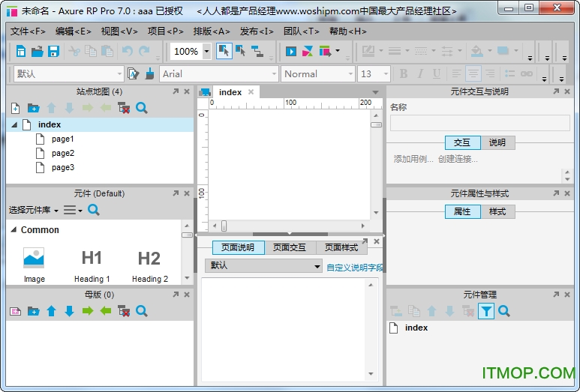Toggle the widget manager filter icon
Image resolution: width=580 pixels, height=392 pixels.
click(x=486, y=311)
